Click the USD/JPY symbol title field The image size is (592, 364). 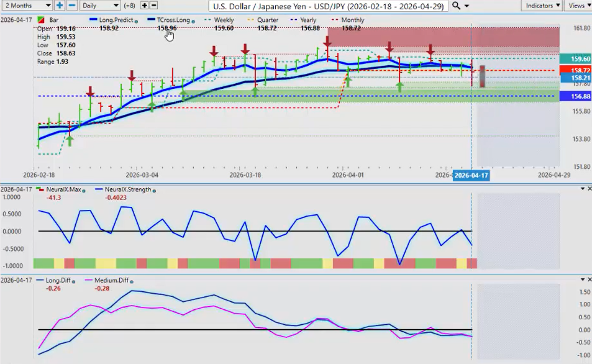[x=328, y=6]
